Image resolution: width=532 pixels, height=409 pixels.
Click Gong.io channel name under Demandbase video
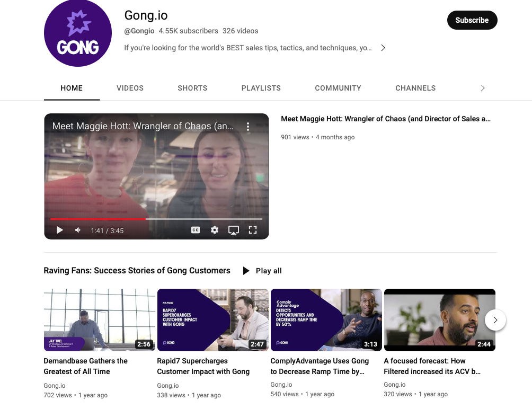55,386
